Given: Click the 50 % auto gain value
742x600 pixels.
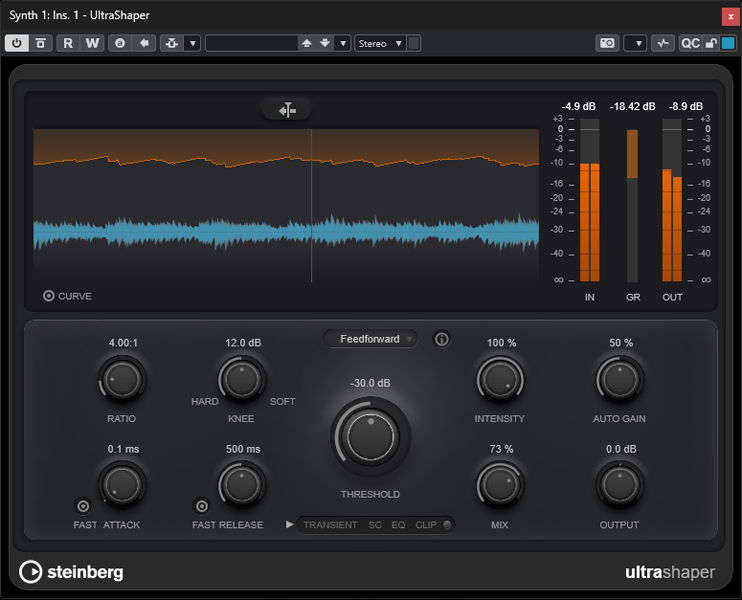Looking at the screenshot, I should pos(621,343).
